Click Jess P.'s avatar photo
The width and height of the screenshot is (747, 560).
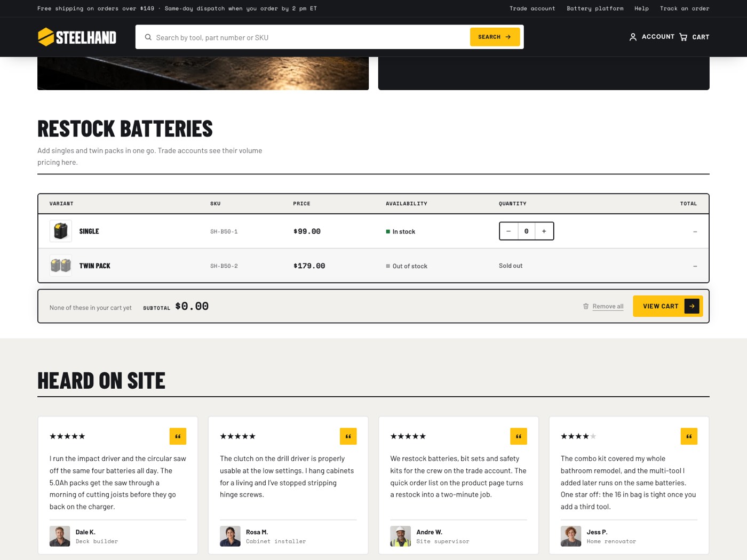(x=571, y=536)
